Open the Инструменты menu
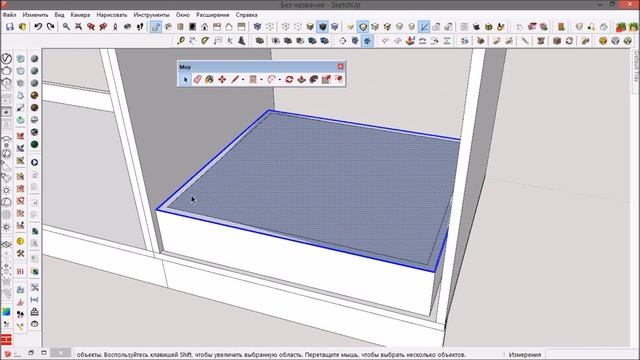 coord(151,15)
